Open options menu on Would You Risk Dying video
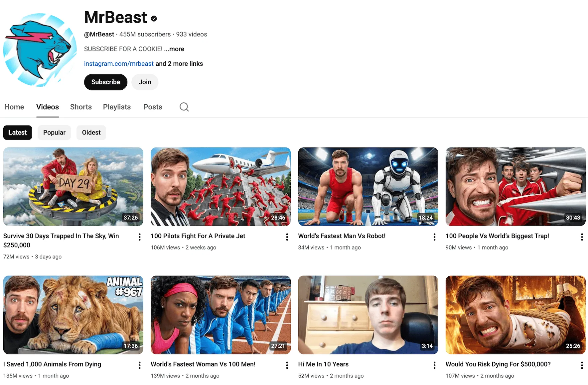 (582, 365)
